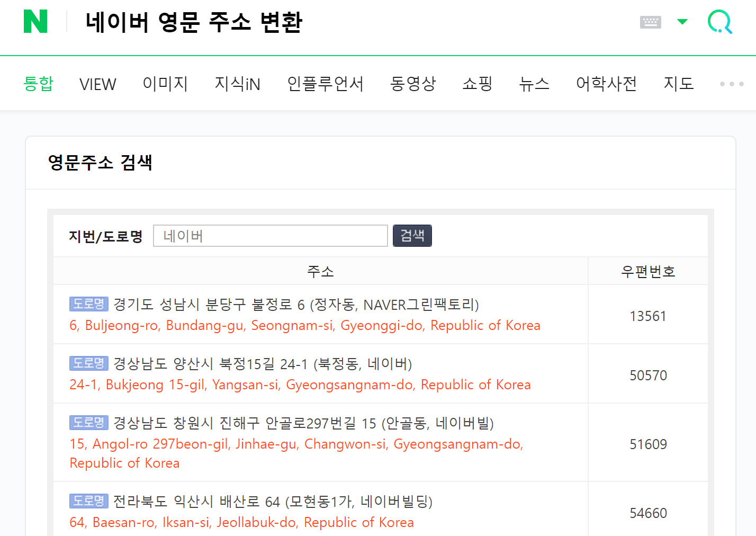Select English address 24-1, Bukjeong 15-gil, Yangsan-si
This screenshot has height=536, width=756.
click(300, 385)
